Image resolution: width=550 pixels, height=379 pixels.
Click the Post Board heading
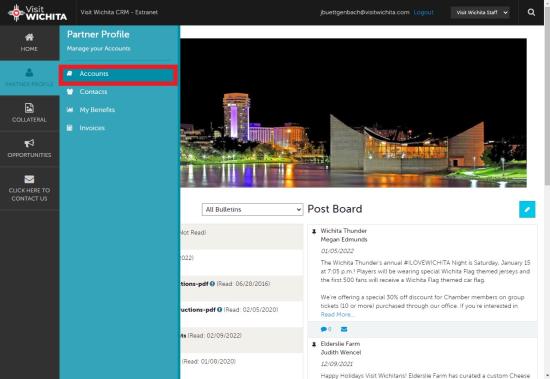click(x=335, y=209)
